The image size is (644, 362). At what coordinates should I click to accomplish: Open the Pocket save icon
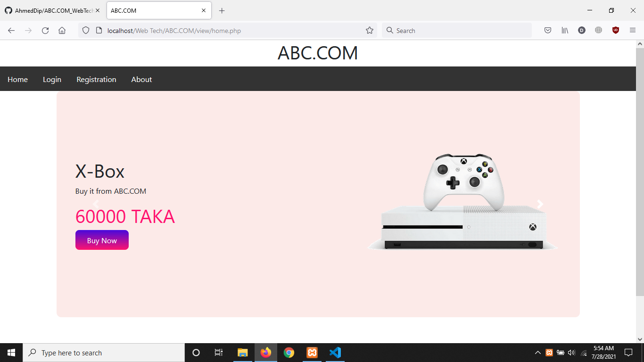[547, 30]
